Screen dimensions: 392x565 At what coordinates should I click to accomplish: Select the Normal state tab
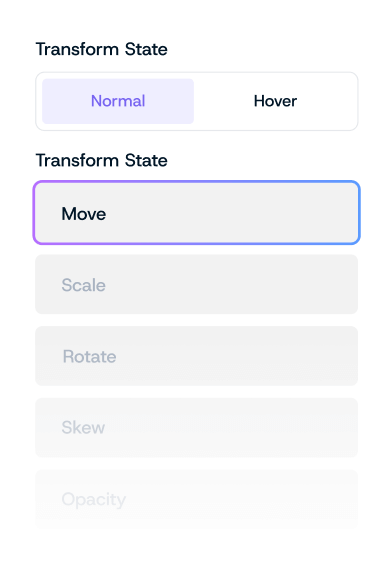coord(118,101)
